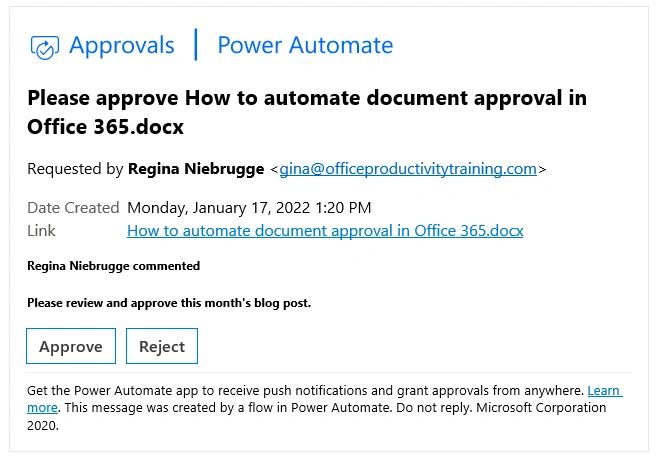Screen dimensions: 658x458
Task: Click the 'Get the Power Automate app' footer sentence
Action: click(x=306, y=391)
